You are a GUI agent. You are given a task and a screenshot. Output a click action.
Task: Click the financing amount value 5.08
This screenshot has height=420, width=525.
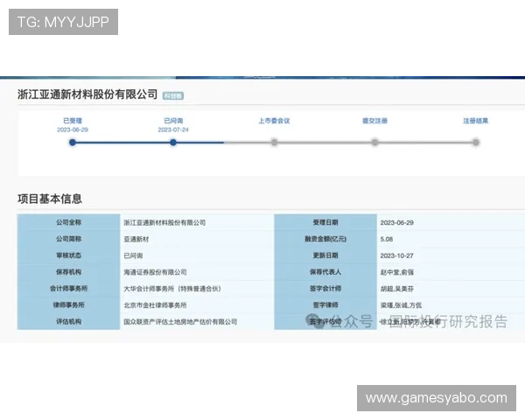coord(387,239)
